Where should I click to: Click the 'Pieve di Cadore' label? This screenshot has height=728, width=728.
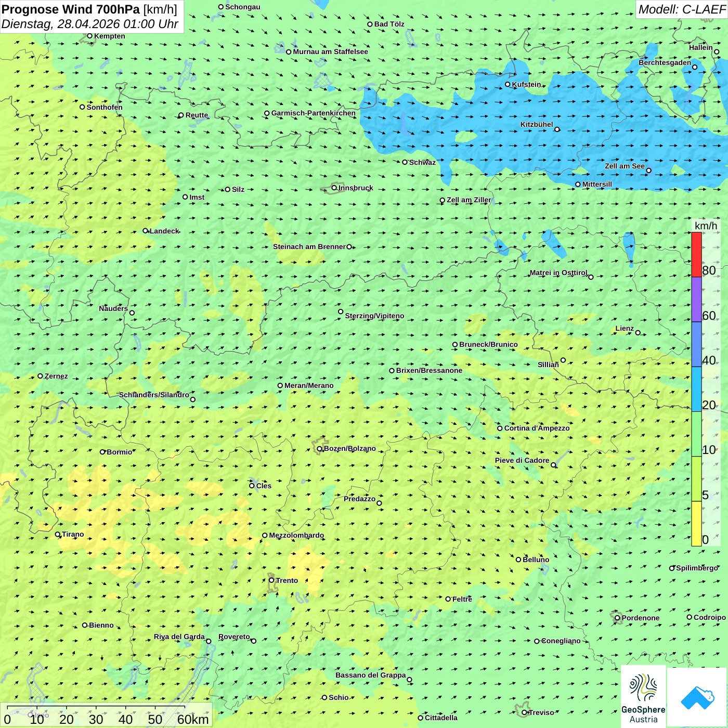pos(522,460)
